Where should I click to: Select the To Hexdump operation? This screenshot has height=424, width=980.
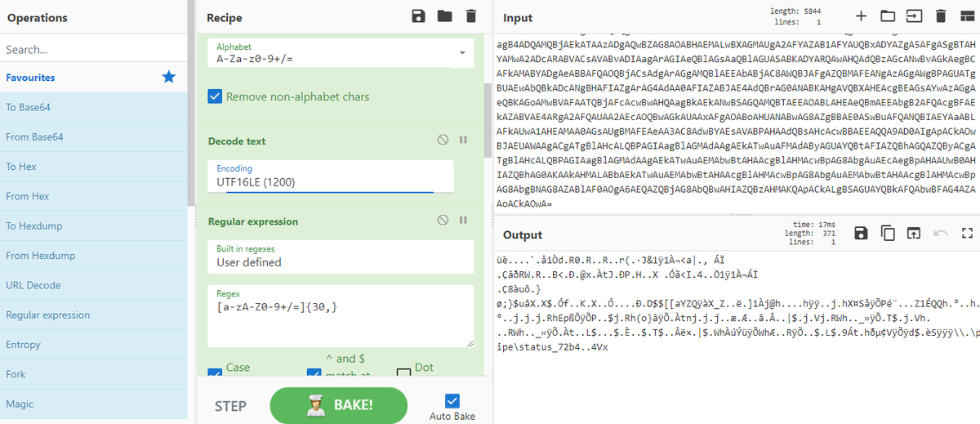[93, 225]
